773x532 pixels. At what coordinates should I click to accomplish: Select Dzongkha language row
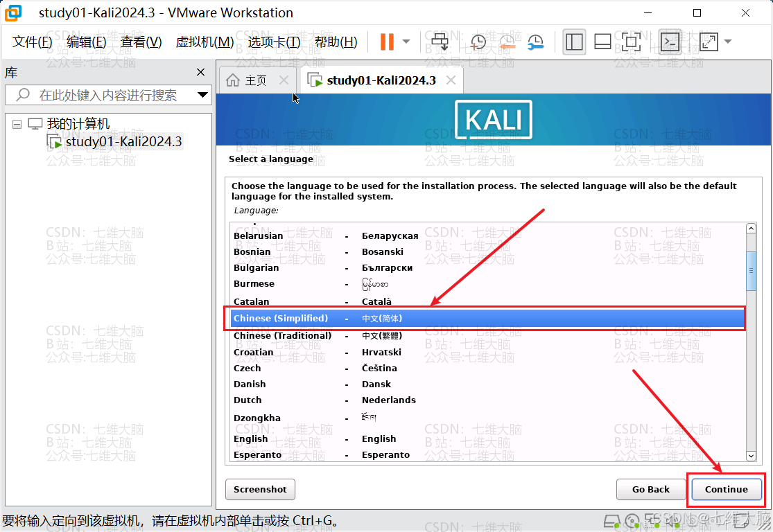click(x=487, y=418)
